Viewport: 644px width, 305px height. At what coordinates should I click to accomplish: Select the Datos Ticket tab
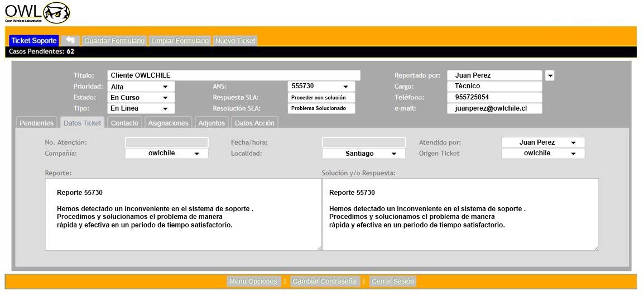tap(83, 123)
